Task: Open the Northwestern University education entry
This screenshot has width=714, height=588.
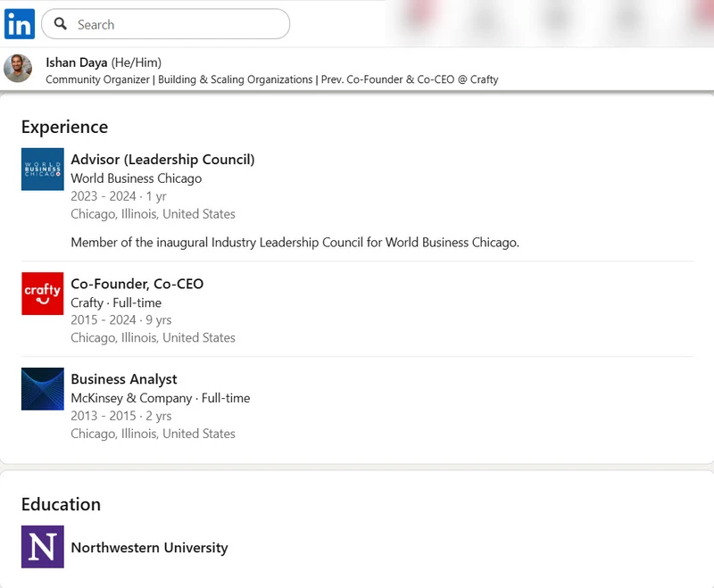Action: coord(149,548)
